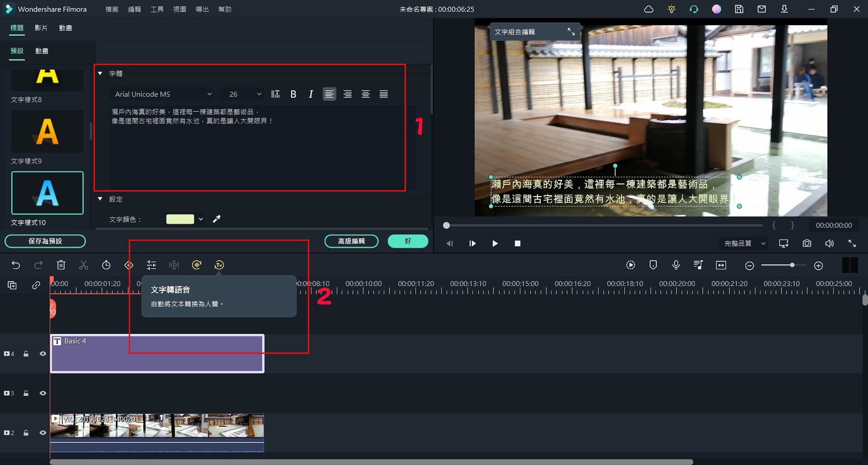Click the adjust sliders edit icon
This screenshot has height=465, width=868.
tap(151, 265)
